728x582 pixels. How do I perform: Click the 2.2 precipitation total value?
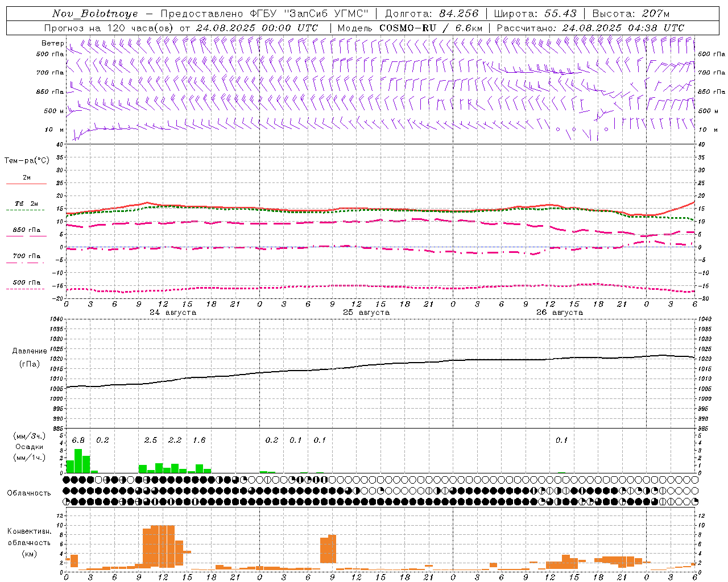[x=175, y=440]
